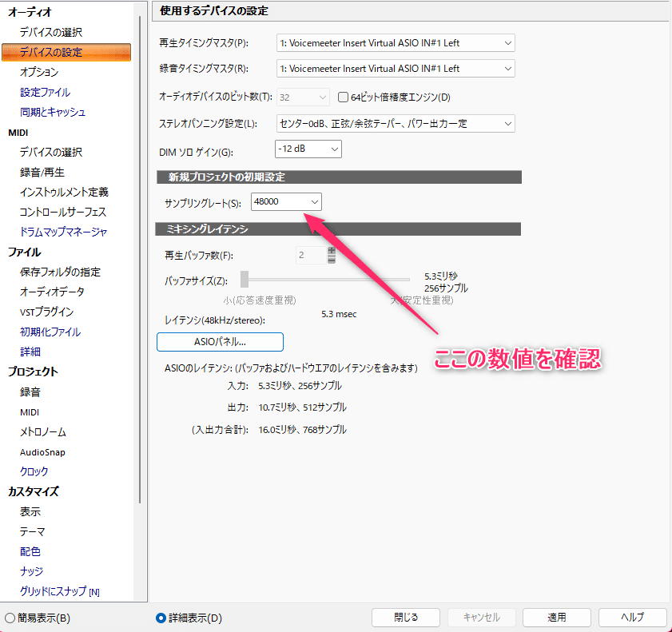Click the ヘルプ button
The image size is (672, 632).
632,618
